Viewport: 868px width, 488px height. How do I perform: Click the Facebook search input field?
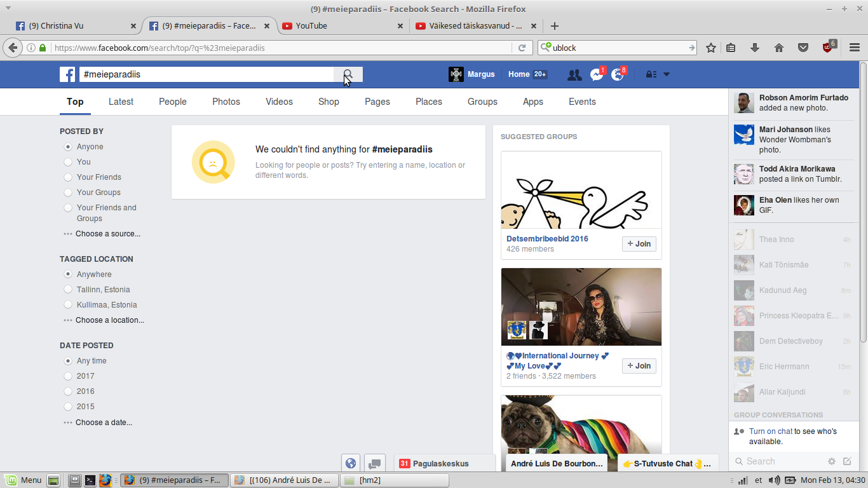pos(207,74)
